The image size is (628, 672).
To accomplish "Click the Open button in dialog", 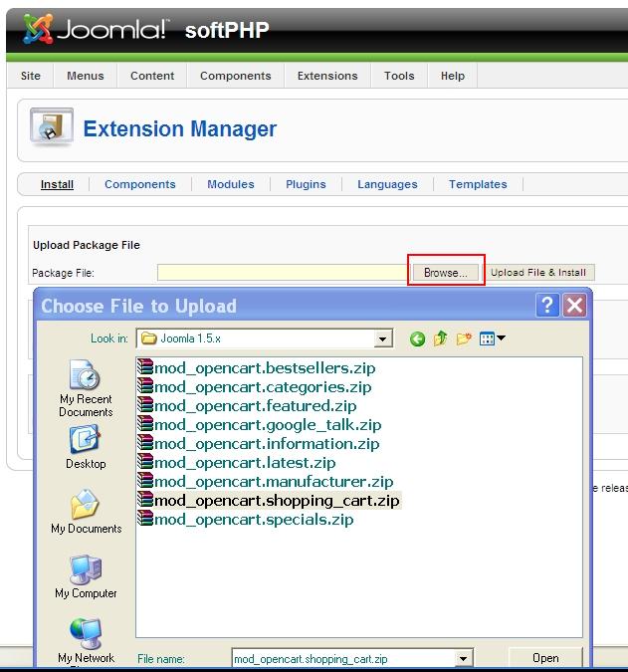I will tap(545, 658).
